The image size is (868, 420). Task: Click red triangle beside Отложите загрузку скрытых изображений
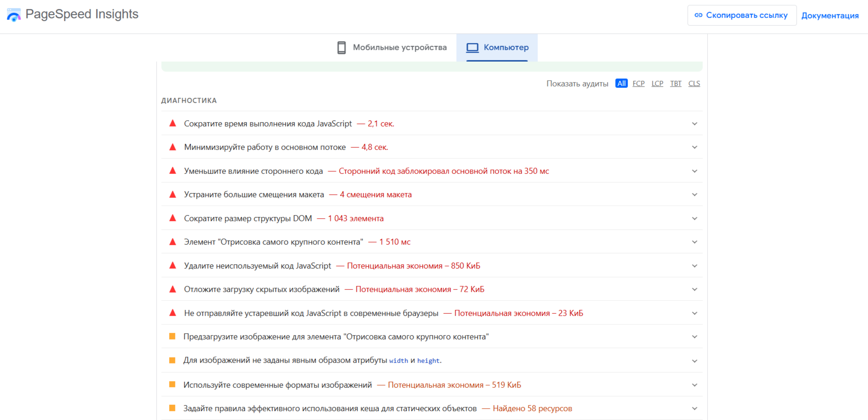(173, 289)
